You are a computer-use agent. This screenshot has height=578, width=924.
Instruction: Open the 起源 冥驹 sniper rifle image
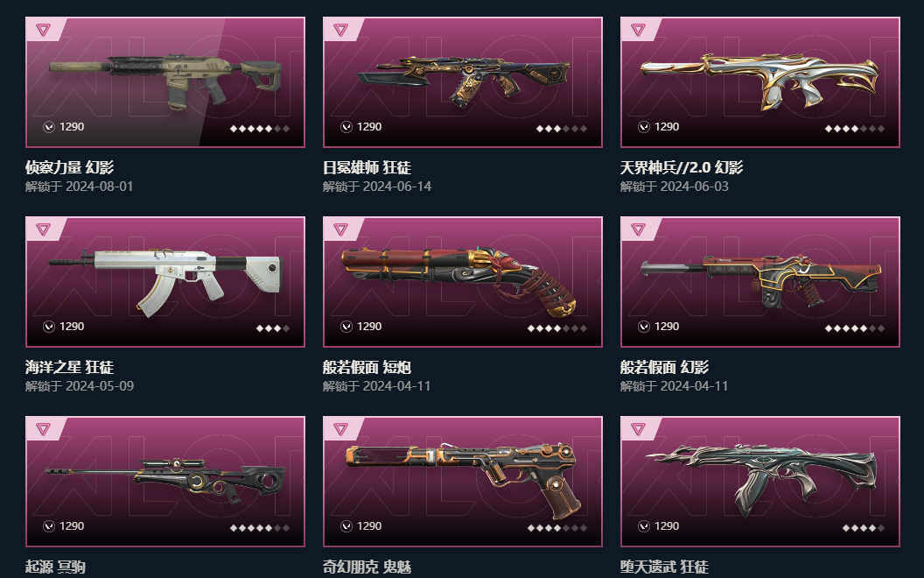tap(165, 482)
